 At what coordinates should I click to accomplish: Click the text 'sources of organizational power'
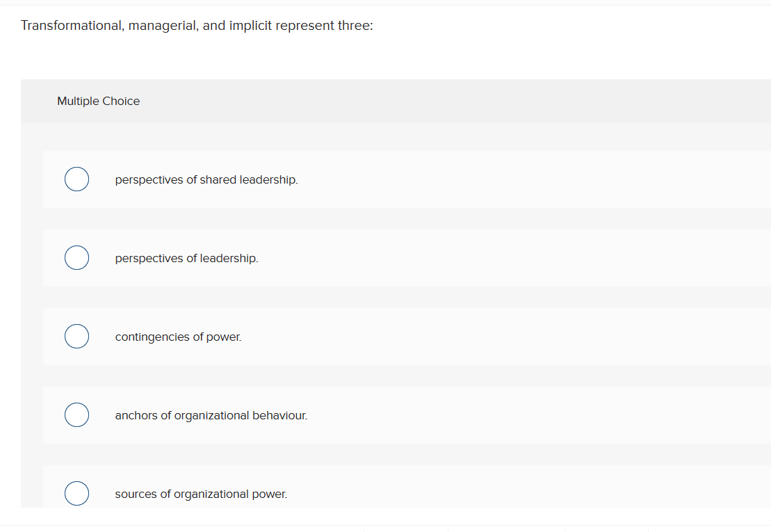pyautogui.click(x=201, y=494)
